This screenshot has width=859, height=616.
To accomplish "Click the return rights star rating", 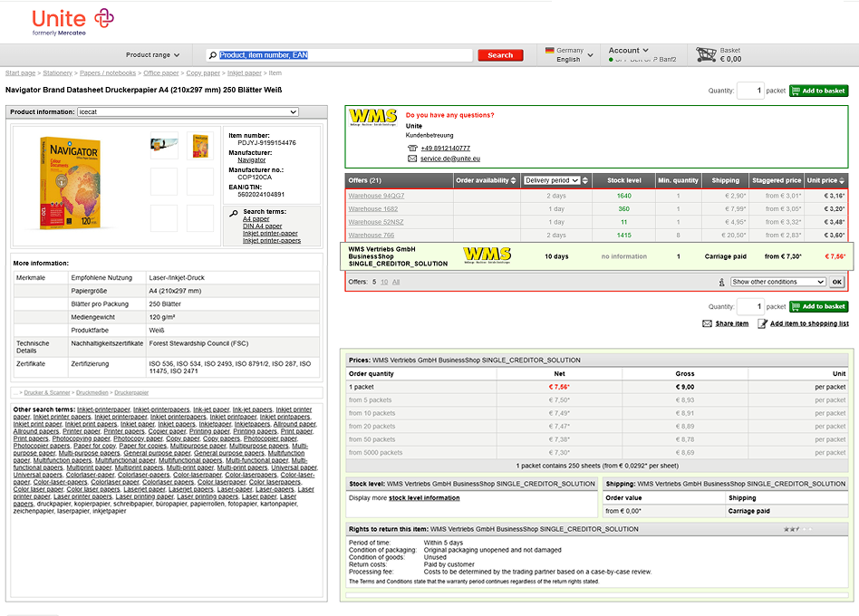I will (x=798, y=529).
